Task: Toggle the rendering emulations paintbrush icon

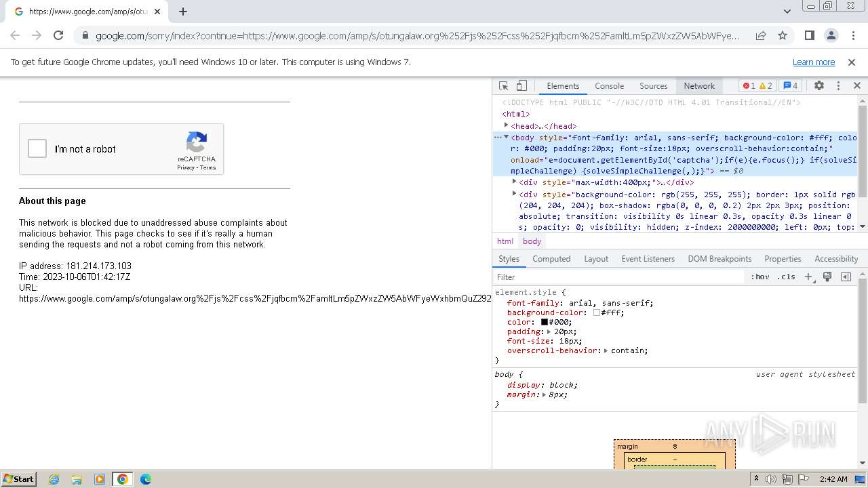Action: click(x=827, y=277)
